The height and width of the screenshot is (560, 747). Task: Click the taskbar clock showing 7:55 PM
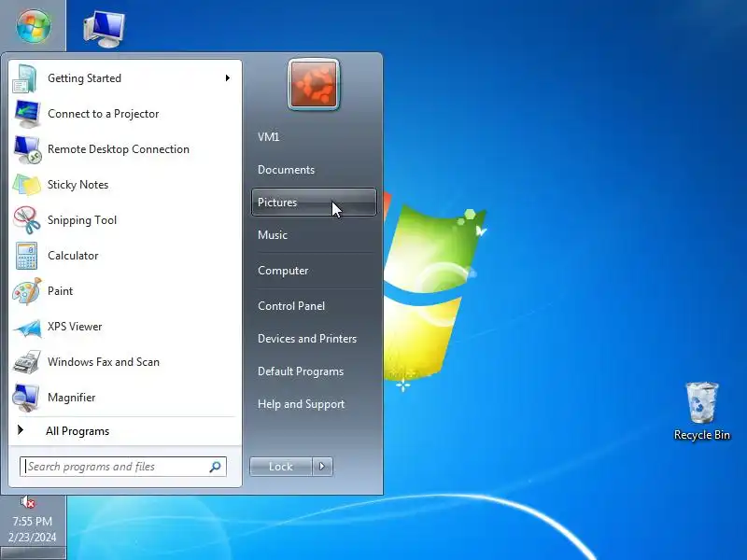pos(33,522)
